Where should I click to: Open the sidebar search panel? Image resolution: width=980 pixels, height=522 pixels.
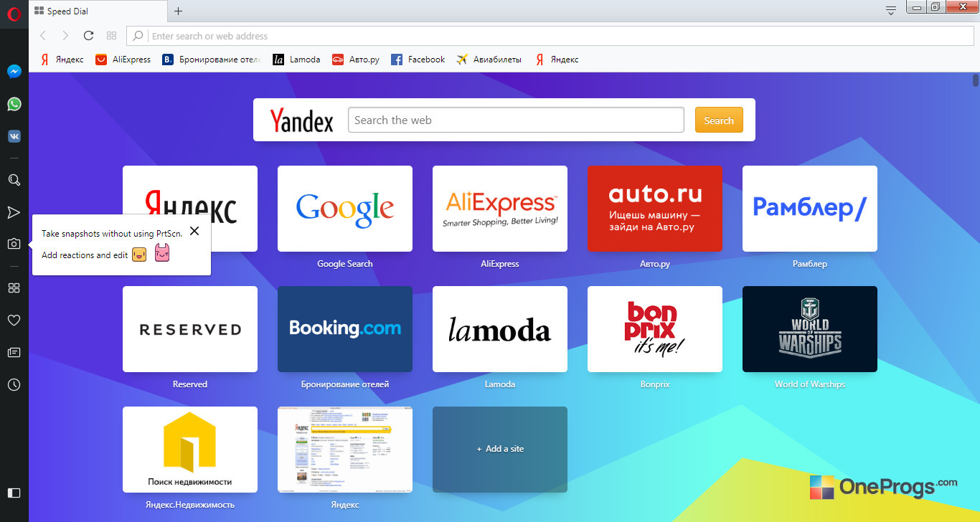pyautogui.click(x=14, y=180)
